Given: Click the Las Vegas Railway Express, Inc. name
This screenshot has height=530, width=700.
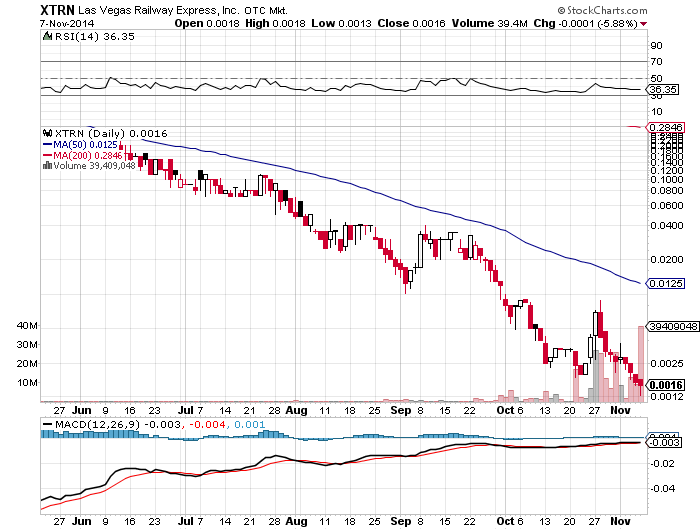Looking at the screenshot, I should pos(158,11).
